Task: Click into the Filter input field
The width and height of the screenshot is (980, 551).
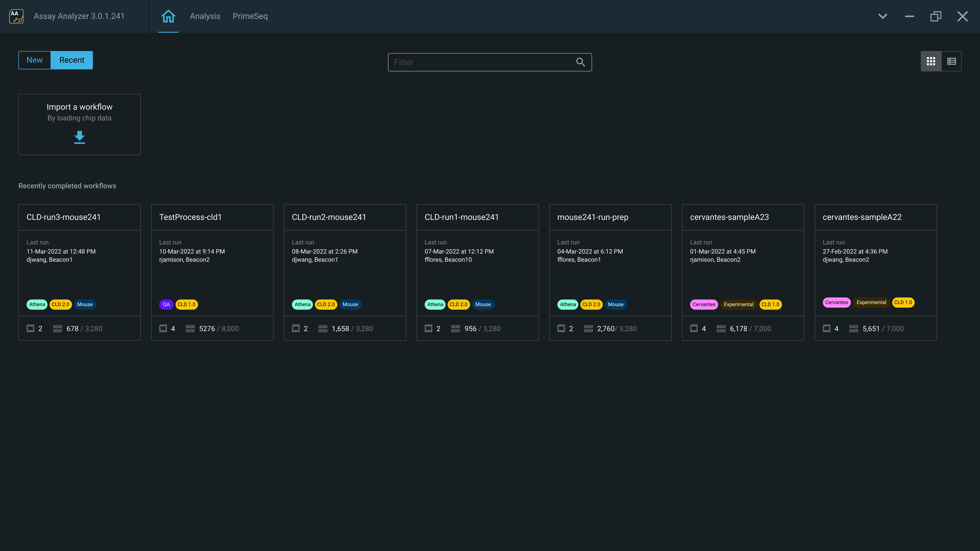Action: [479, 62]
